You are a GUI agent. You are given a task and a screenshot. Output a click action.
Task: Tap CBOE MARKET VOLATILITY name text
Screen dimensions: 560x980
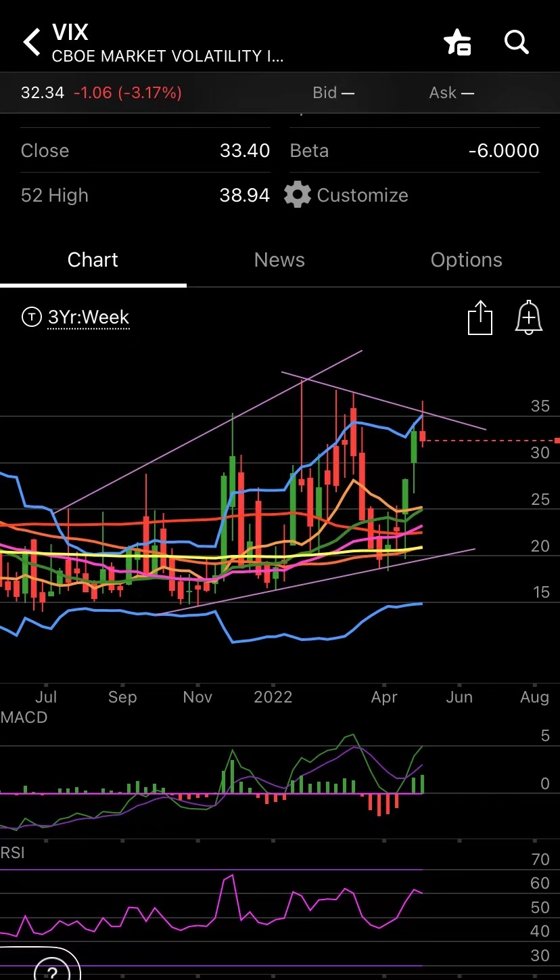point(168,55)
